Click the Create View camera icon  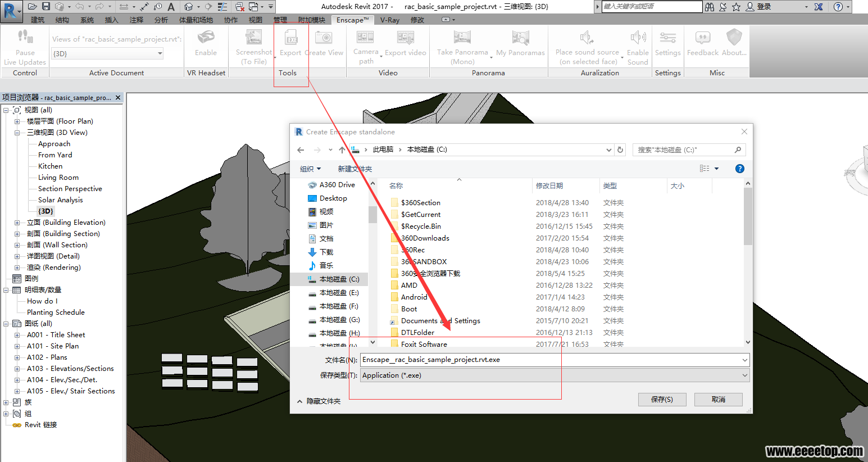324,38
